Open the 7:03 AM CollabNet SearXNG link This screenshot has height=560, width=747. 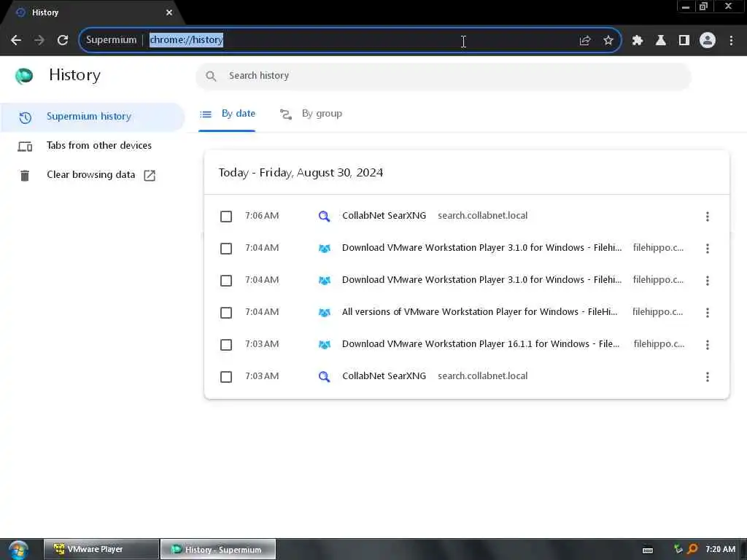point(384,376)
